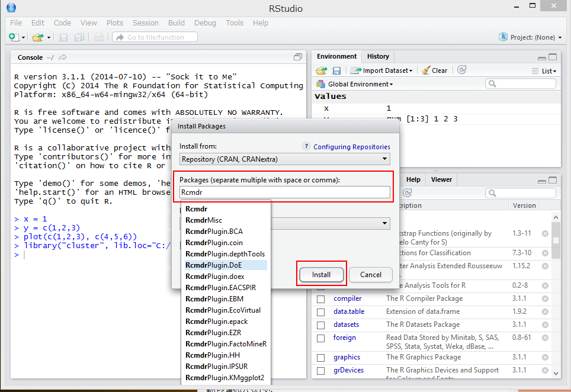Refresh the Environment pane
The height and width of the screenshot is (392, 571).
(x=462, y=70)
